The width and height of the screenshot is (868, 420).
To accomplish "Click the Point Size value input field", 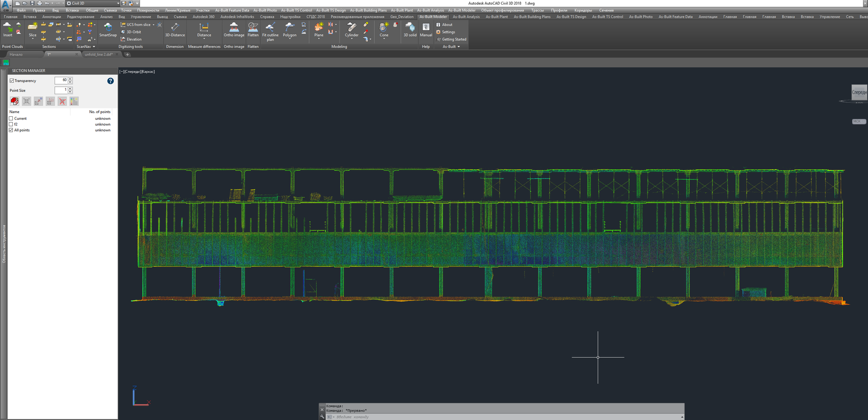I will click(61, 90).
